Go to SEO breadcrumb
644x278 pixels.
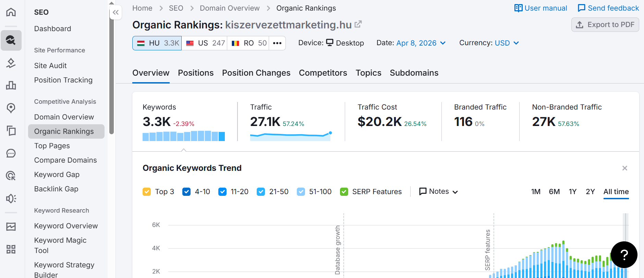[x=176, y=8]
